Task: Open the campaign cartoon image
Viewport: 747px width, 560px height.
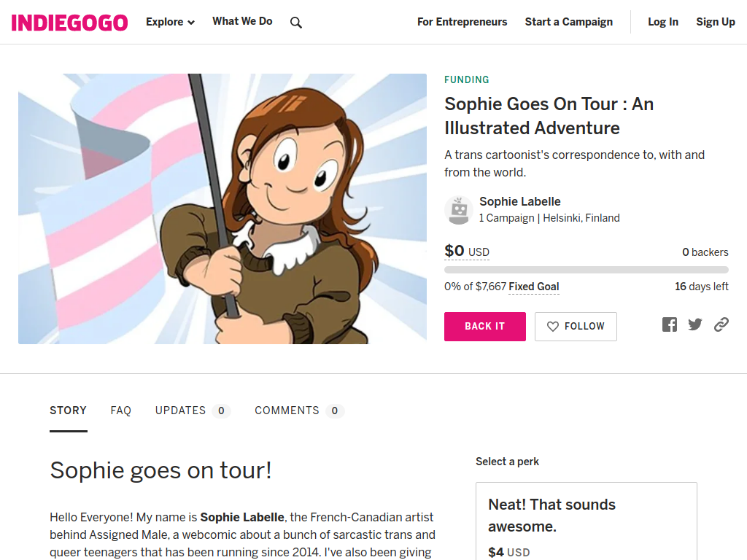Action: click(222, 209)
